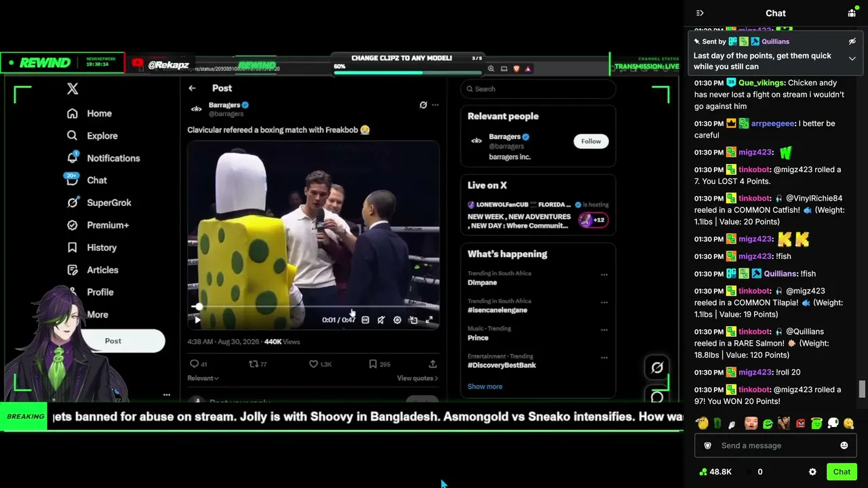Click the shield identity icon in chat input
The height and width of the screenshot is (488, 868).
click(x=708, y=445)
